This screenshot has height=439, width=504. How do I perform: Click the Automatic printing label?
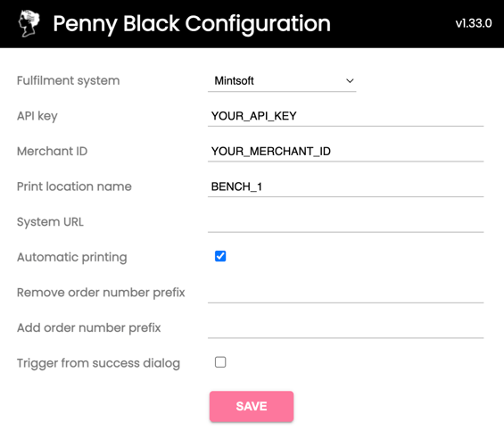(72, 257)
